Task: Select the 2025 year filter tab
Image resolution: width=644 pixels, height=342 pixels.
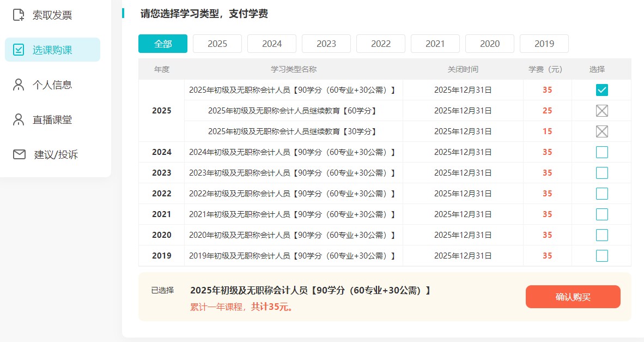Action: (217, 43)
